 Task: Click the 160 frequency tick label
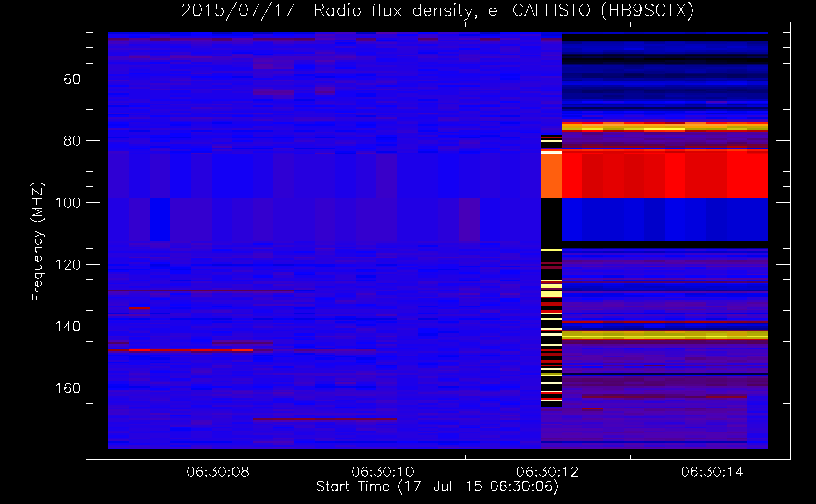click(68, 388)
